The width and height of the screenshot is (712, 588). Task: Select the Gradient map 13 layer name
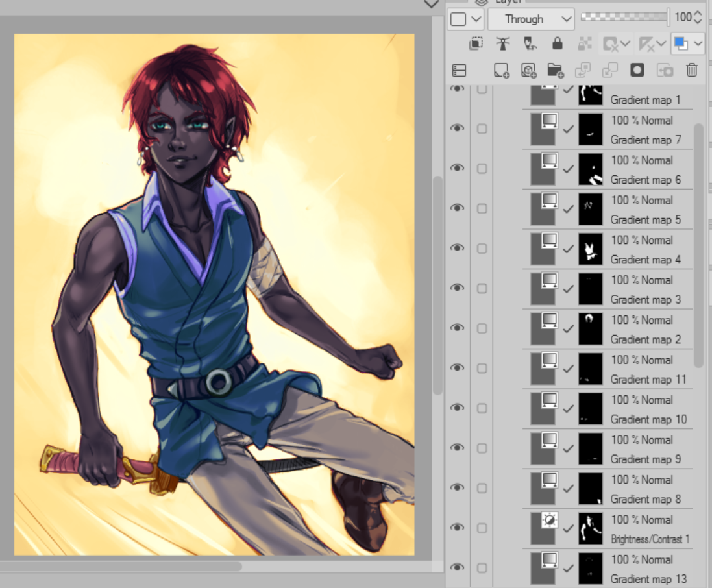[648, 580]
